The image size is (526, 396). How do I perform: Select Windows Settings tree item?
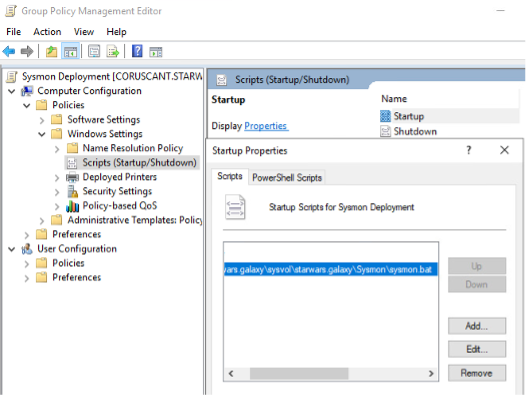(x=105, y=134)
